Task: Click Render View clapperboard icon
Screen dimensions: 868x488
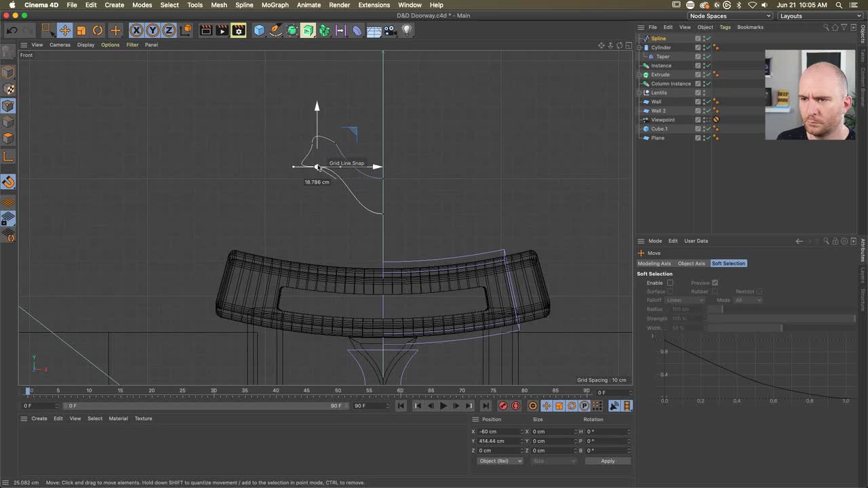Action: [x=206, y=30]
